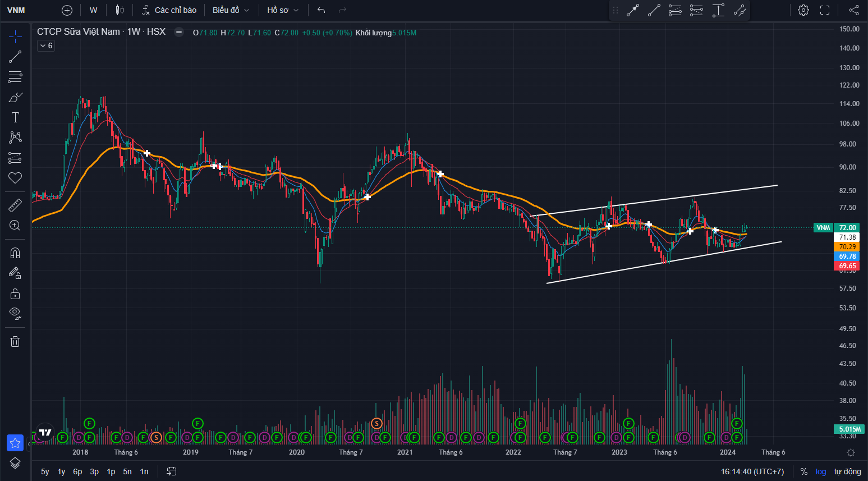
Task: Open the heart icons tool
Action: 15,178
